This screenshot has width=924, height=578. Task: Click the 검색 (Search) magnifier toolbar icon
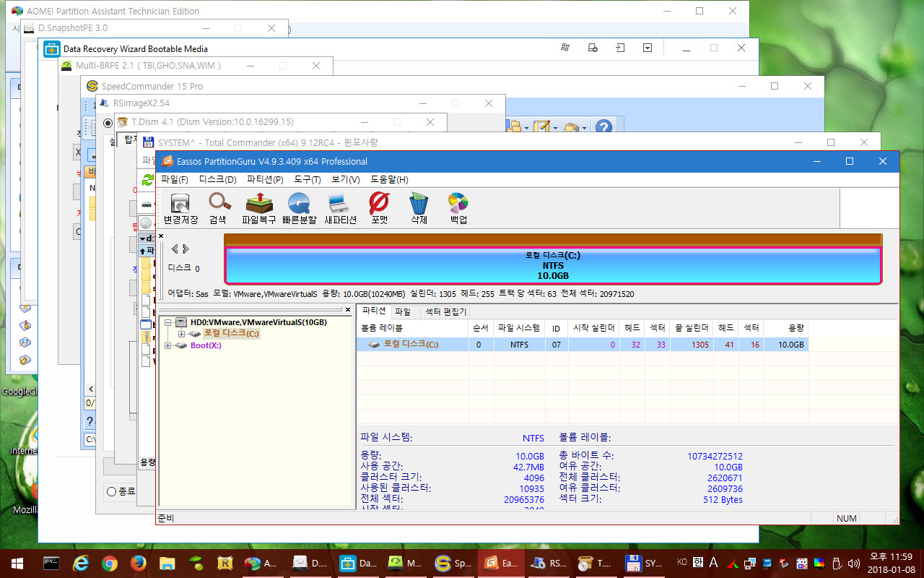point(218,209)
